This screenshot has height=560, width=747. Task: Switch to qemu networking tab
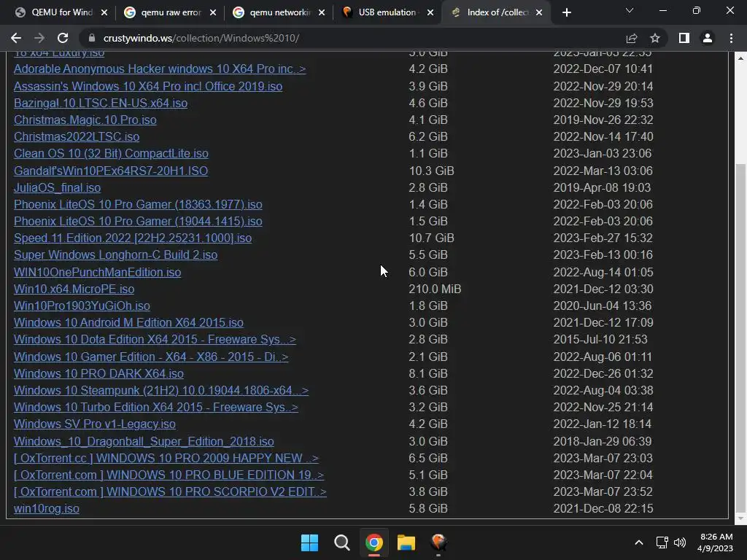coord(279,12)
